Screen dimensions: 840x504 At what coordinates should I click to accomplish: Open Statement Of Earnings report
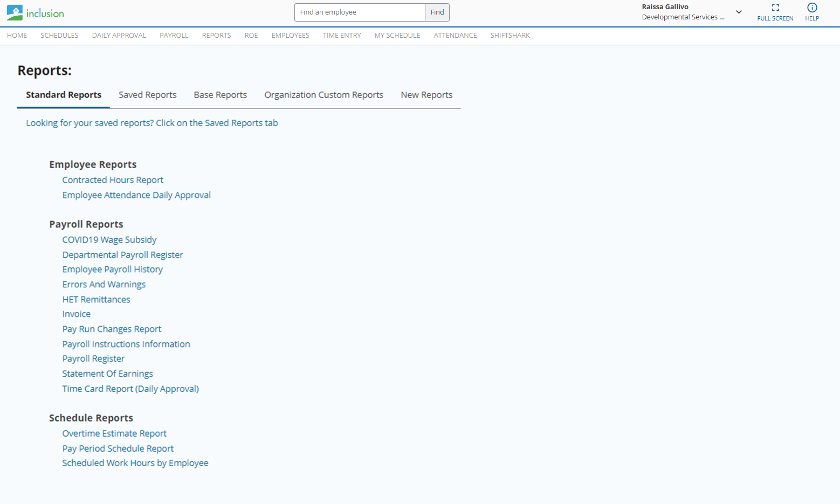click(107, 374)
